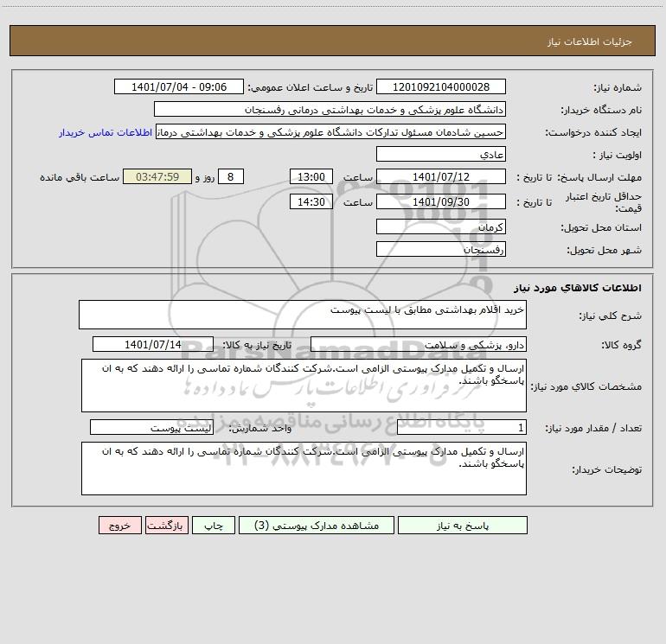Image resolution: width=666 pixels, height=644 pixels.
Task: Click the تعداد / مقدار مورد نیاز label
Action: click(x=593, y=429)
